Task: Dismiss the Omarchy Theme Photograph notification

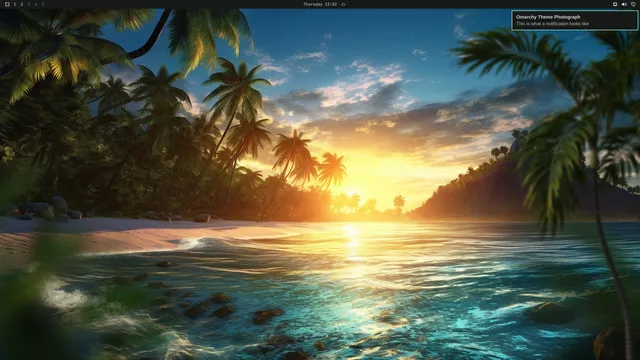Action: pos(575,20)
